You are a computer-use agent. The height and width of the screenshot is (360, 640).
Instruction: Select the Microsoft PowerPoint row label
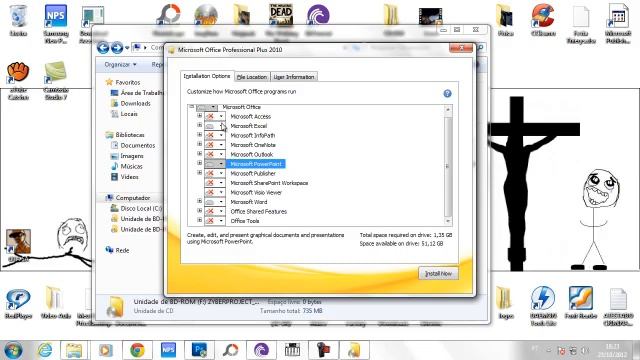click(256, 164)
